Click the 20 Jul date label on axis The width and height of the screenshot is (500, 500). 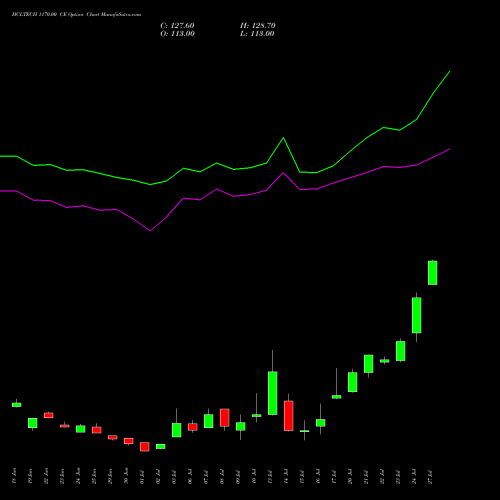tap(350, 477)
